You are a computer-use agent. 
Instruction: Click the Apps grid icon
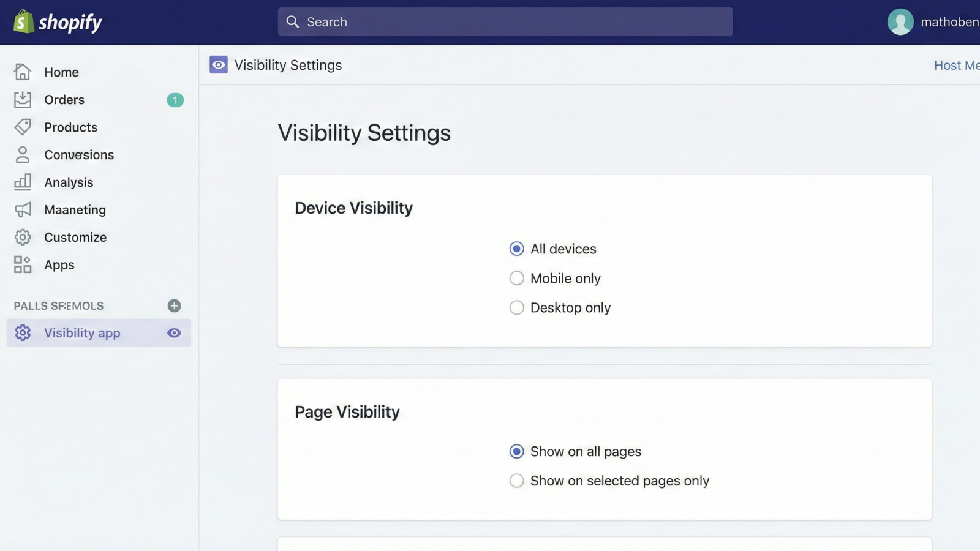[x=22, y=264]
